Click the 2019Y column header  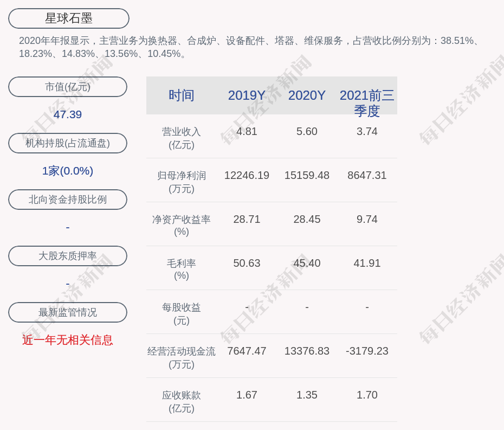(247, 95)
